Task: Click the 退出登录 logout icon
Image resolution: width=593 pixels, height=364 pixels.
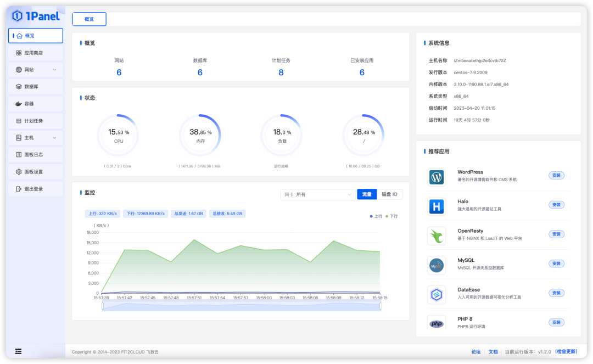Action: 19,189
